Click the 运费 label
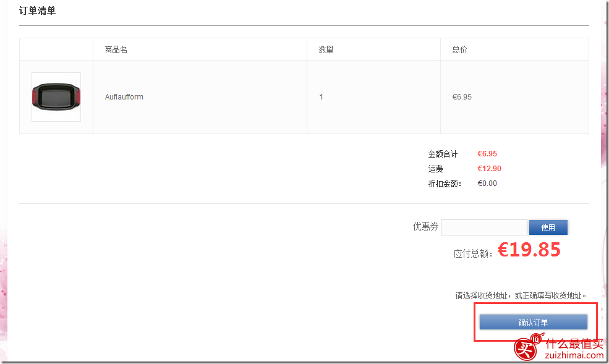The image size is (609, 364). [x=435, y=169]
